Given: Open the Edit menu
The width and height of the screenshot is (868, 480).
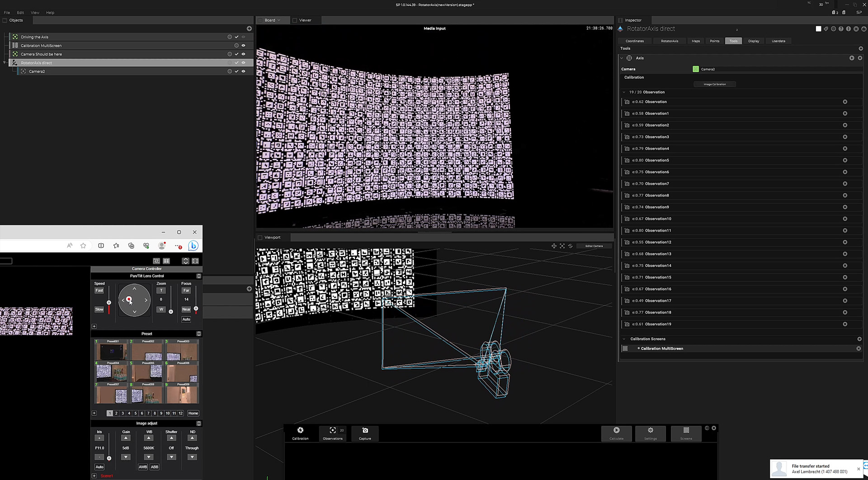Looking at the screenshot, I should pos(20,13).
